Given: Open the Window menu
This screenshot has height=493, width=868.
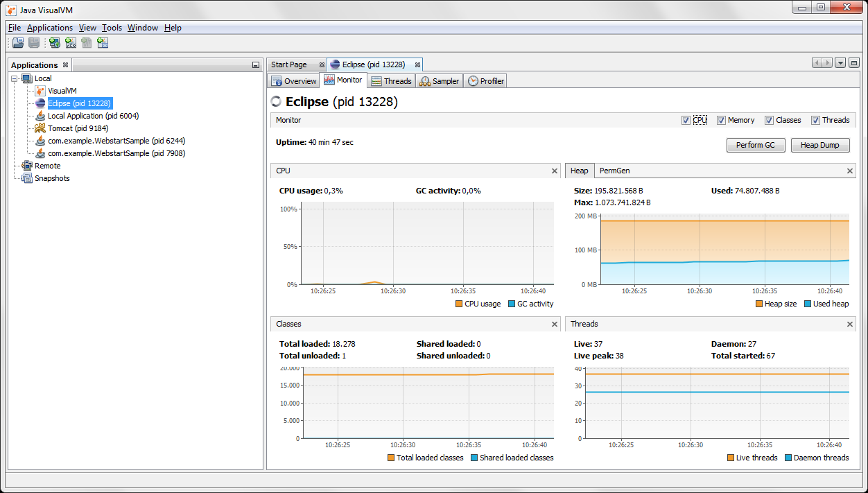Looking at the screenshot, I should tap(143, 28).
